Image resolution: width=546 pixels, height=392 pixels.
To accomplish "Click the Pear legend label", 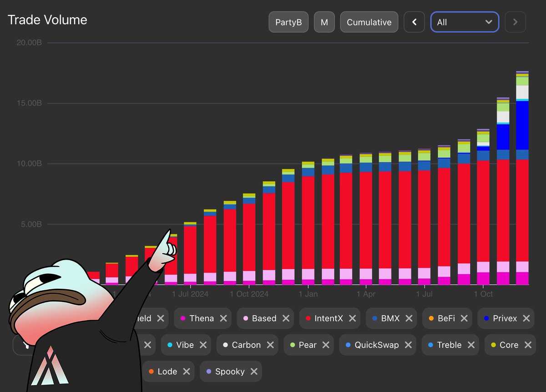I will 308,345.
